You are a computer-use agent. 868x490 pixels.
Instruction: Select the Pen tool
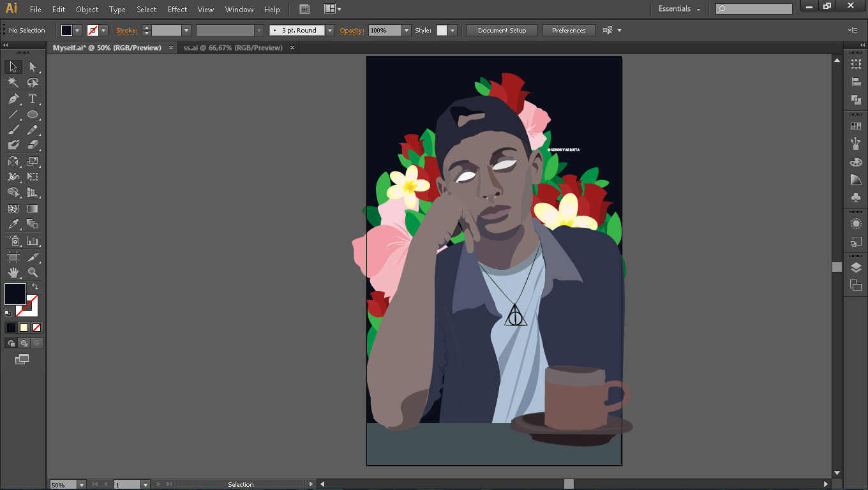click(13, 99)
